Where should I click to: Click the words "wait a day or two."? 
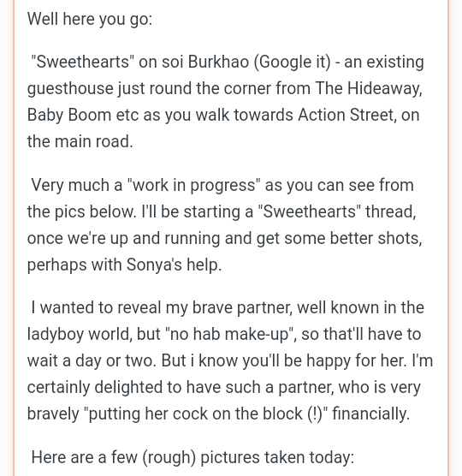coord(92,361)
